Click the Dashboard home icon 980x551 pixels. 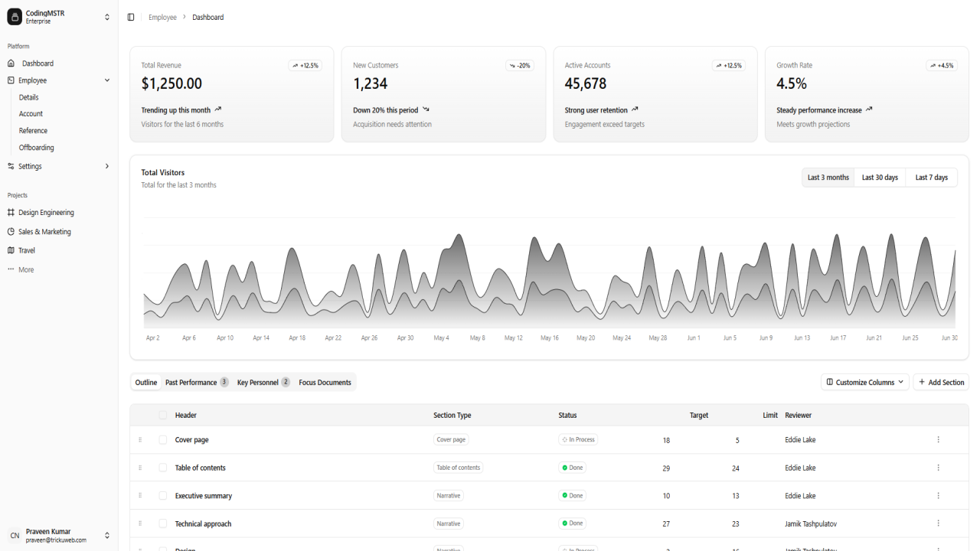point(11,64)
